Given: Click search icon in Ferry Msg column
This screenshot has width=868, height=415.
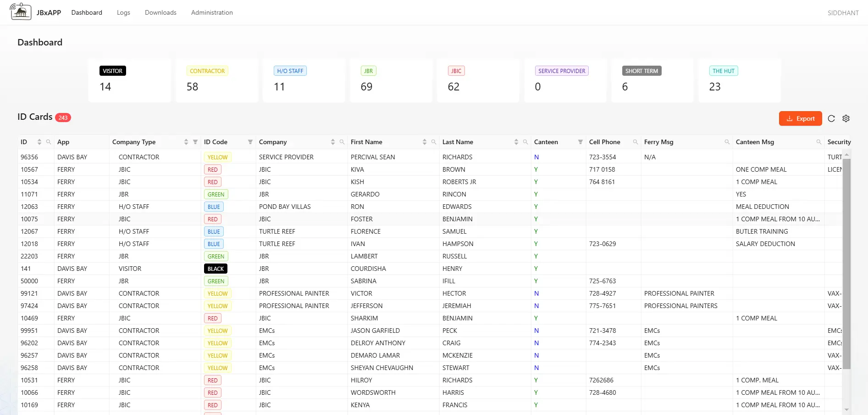Looking at the screenshot, I should pyautogui.click(x=727, y=142).
